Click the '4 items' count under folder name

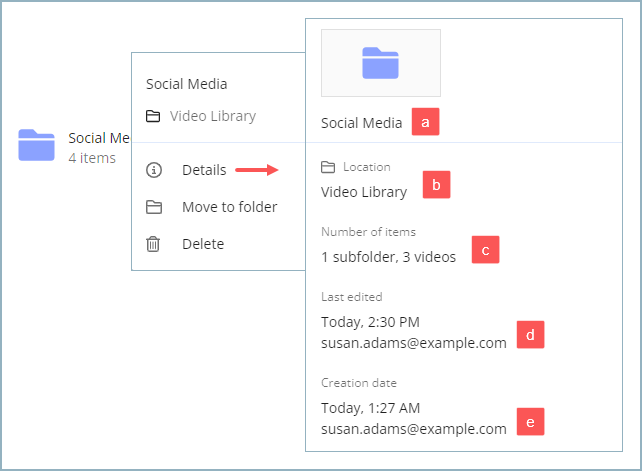coord(92,158)
